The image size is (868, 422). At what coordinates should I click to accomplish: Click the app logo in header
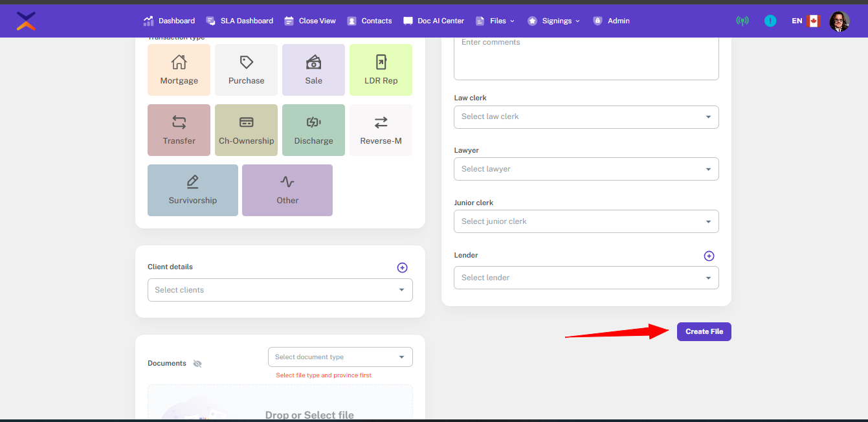click(26, 21)
